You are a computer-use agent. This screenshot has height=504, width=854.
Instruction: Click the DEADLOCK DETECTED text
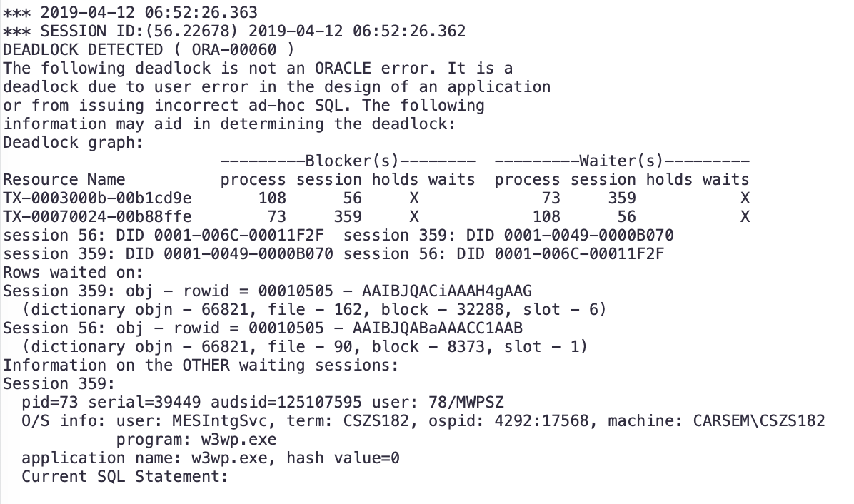tap(82, 50)
